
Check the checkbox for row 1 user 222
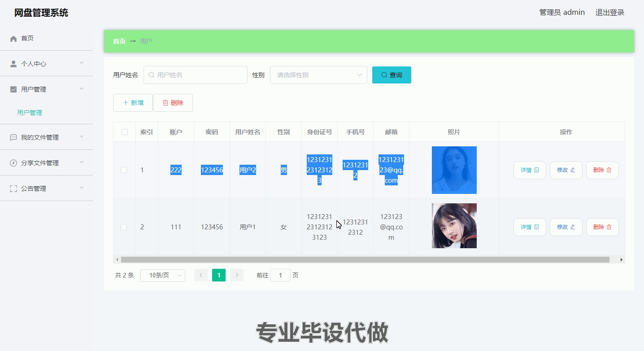point(124,170)
